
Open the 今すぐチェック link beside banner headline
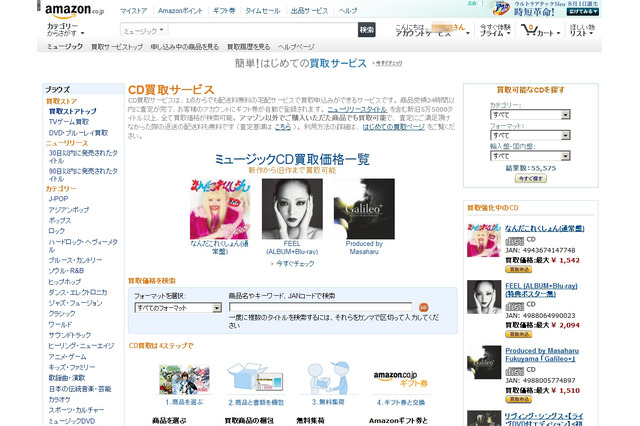click(389, 63)
